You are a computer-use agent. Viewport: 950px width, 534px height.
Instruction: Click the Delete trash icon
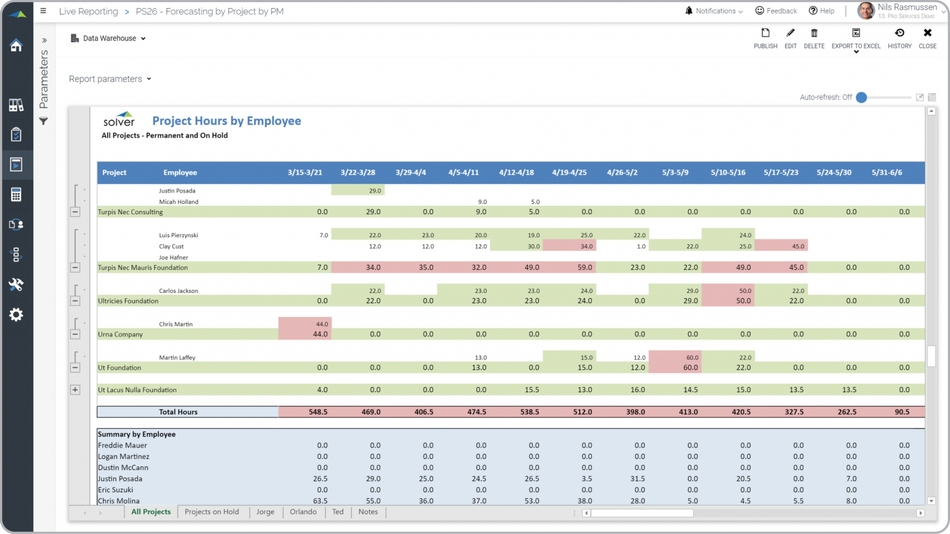click(814, 34)
